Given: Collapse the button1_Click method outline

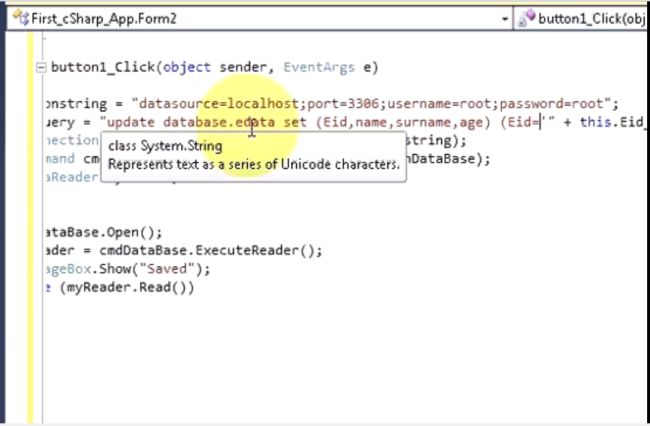Looking at the screenshot, I should [41, 68].
